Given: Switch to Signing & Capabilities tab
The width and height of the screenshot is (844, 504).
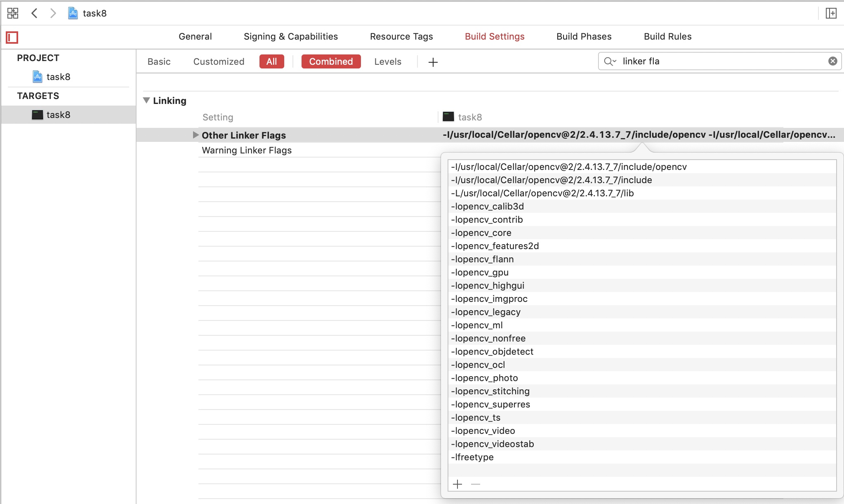Looking at the screenshot, I should pyautogui.click(x=290, y=36).
